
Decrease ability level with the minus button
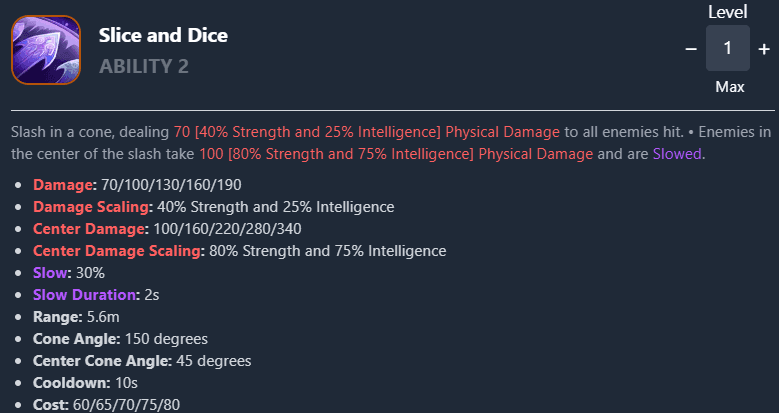tap(691, 49)
